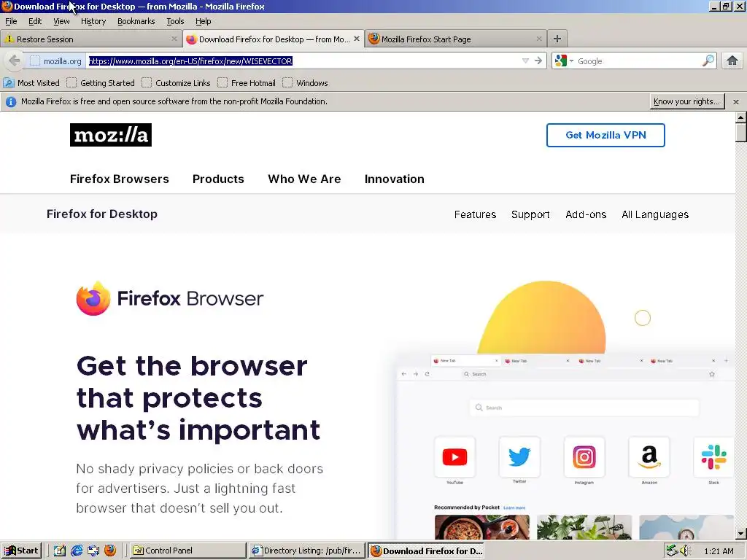The image size is (747, 560).
Task: Switch to the Restore Session tab
Action: coord(90,39)
